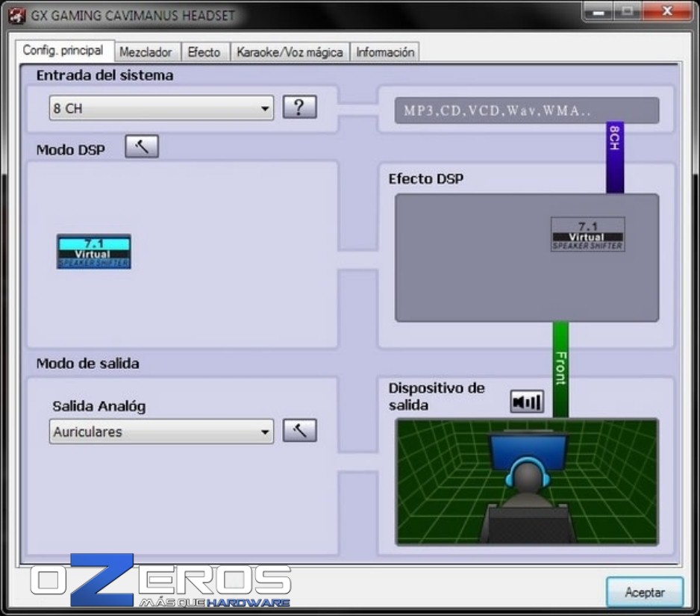This screenshot has width=700, height=616.
Task: Open the Auriculares output settings hammer icon
Action: [299, 430]
